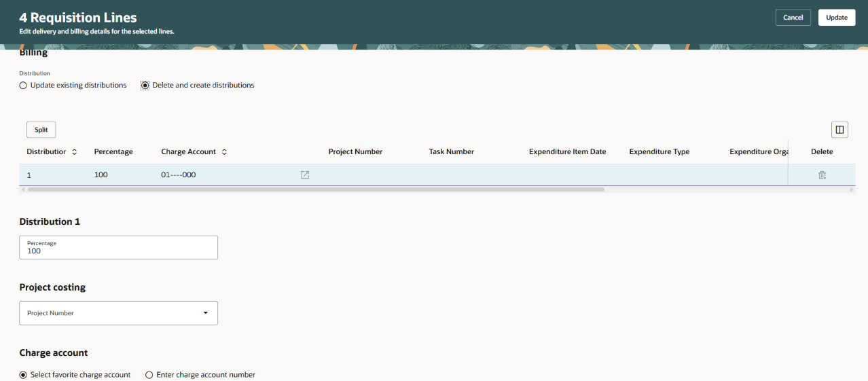Delete distribution 1 with the trash icon

click(x=822, y=175)
